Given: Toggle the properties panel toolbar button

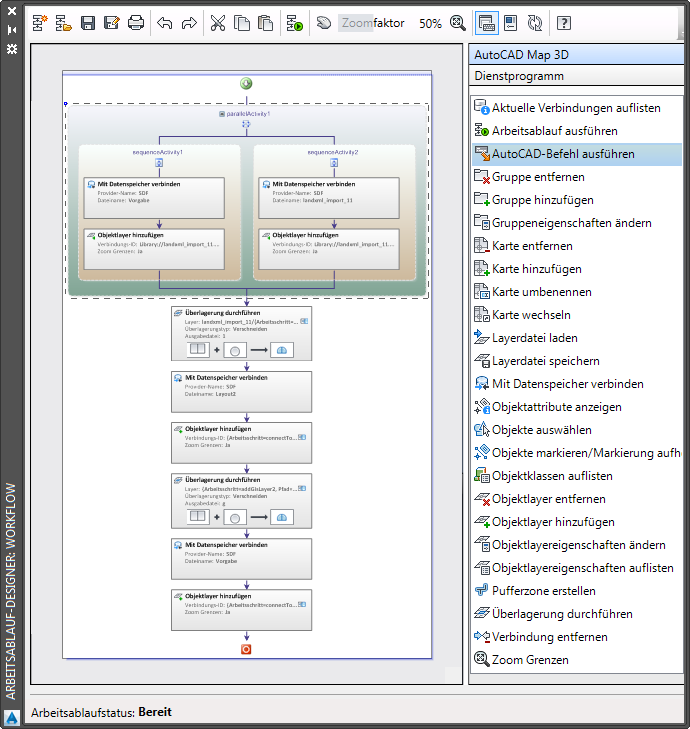Looking at the screenshot, I should tap(511, 23).
